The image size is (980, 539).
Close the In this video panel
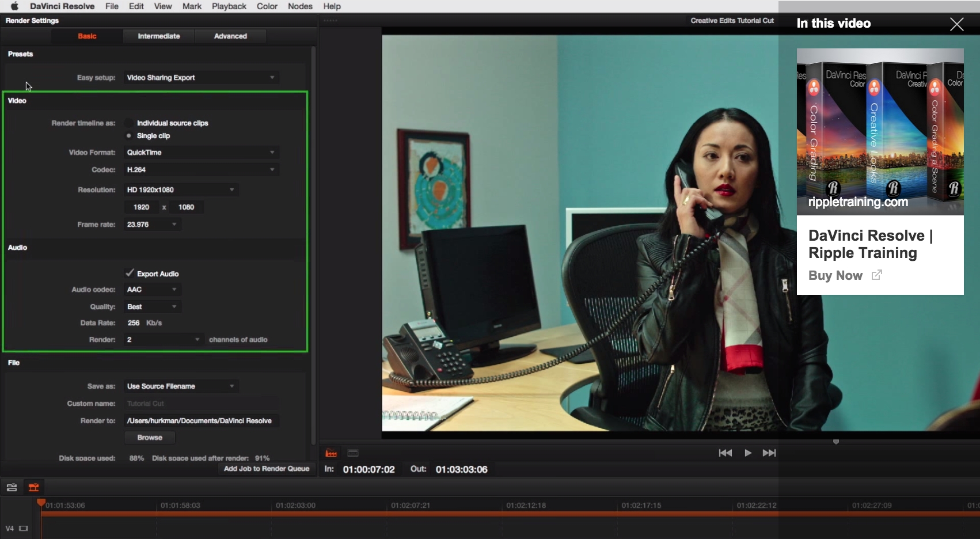[x=957, y=24]
